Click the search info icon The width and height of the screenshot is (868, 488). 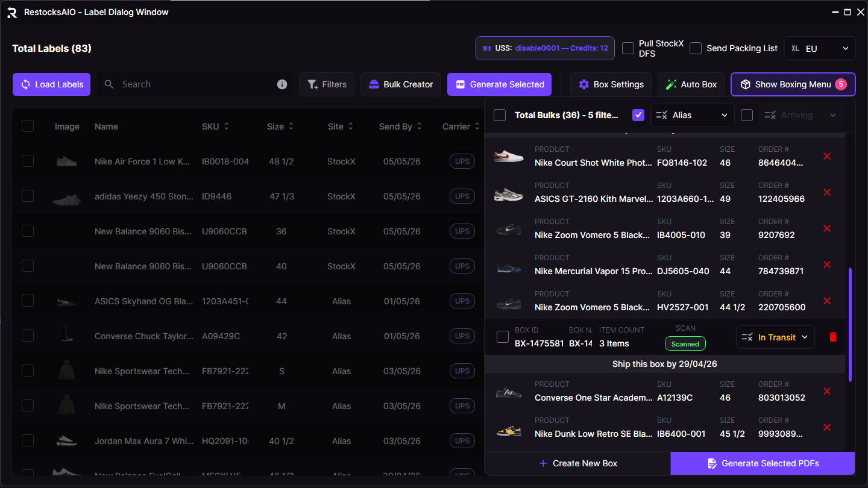pos(282,84)
